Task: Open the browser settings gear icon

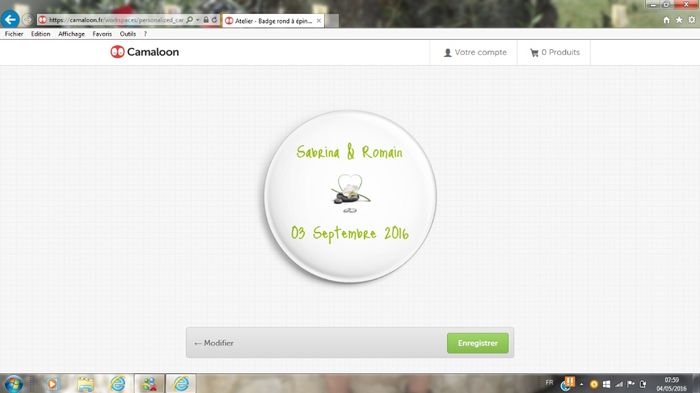Action: (692, 20)
